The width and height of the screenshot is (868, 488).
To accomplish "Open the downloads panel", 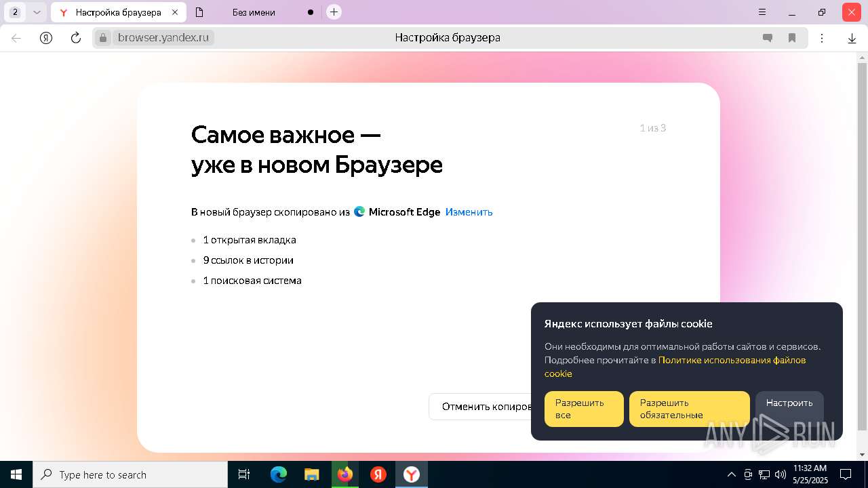I will [x=852, y=39].
